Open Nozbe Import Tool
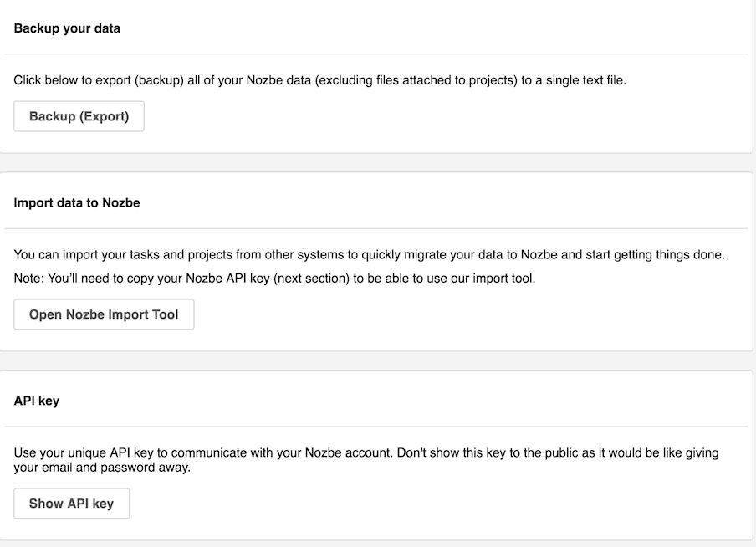Screen dimensions: 756x547 point(104,314)
